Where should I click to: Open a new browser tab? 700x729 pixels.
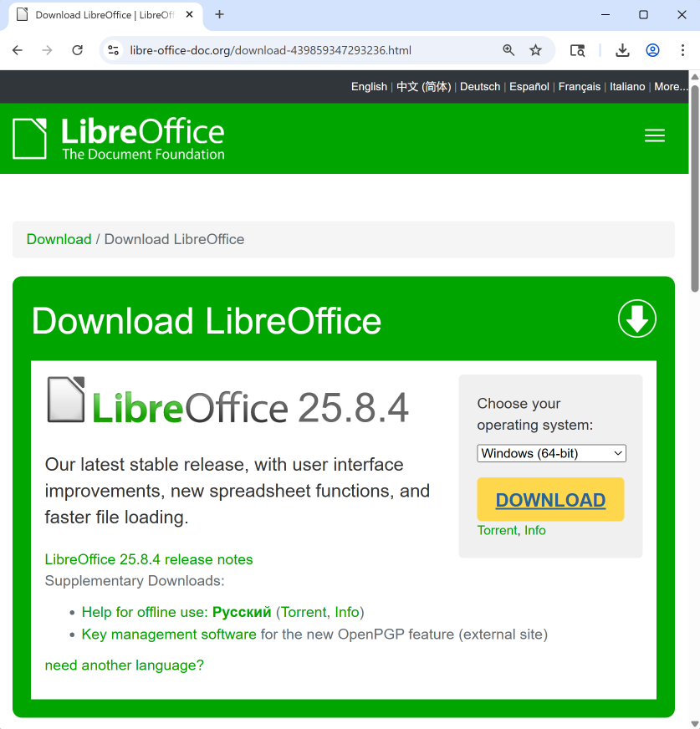pos(220,14)
